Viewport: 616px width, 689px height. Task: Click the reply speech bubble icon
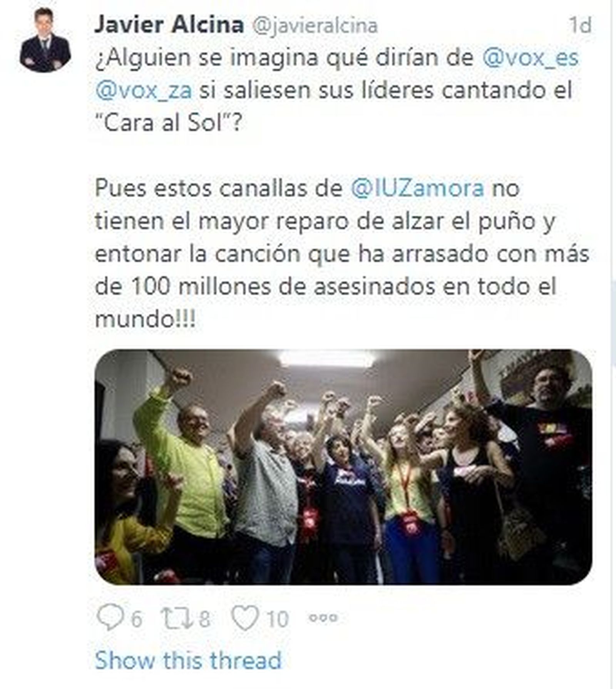[110, 617]
